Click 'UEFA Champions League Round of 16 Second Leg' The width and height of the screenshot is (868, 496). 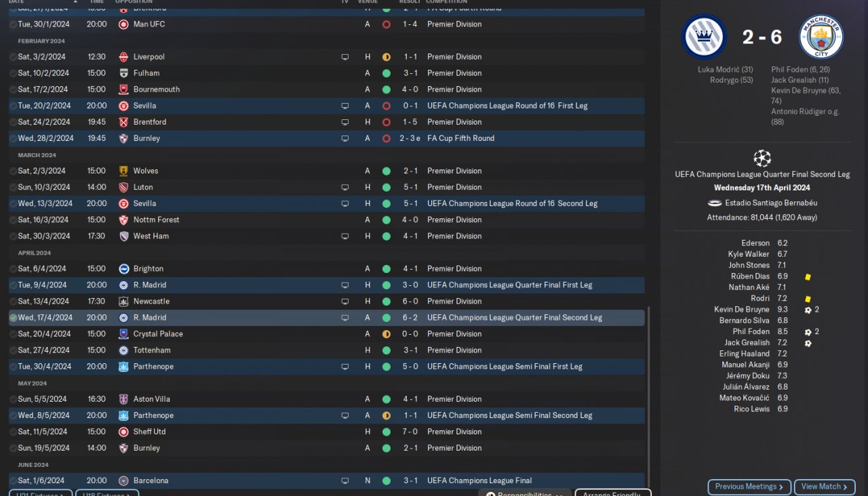[512, 203]
